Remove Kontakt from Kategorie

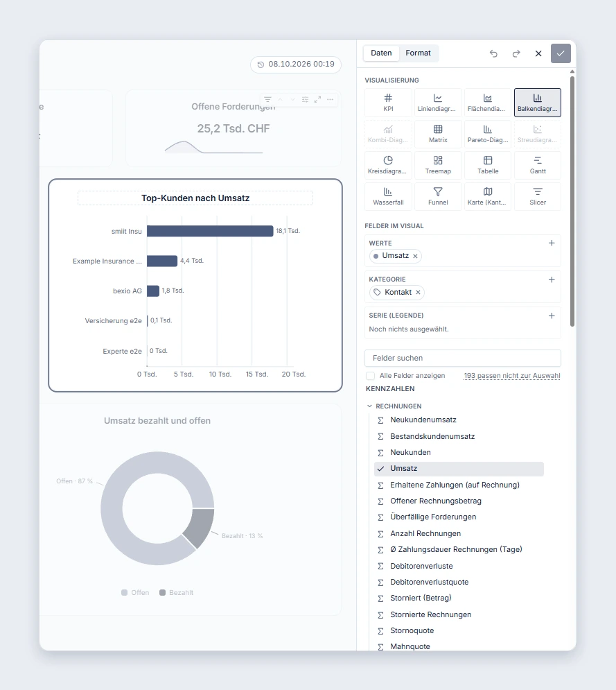tap(418, 292)
